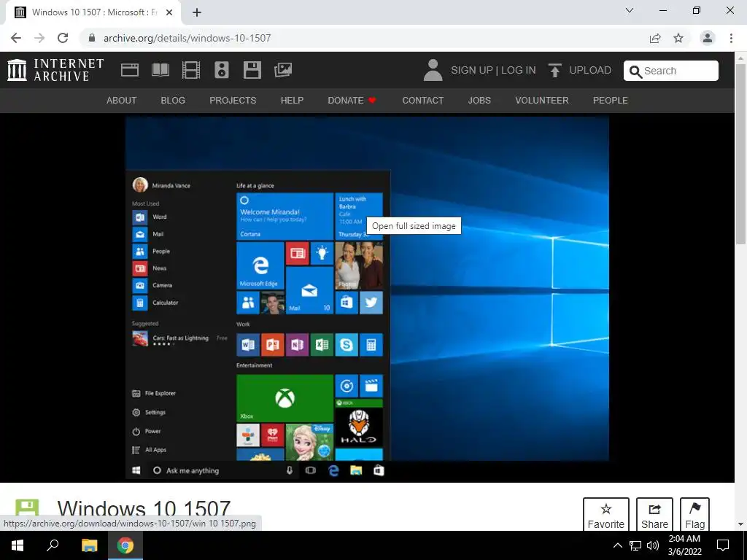
Task: View site lock information
Action: tap(92, 38)
